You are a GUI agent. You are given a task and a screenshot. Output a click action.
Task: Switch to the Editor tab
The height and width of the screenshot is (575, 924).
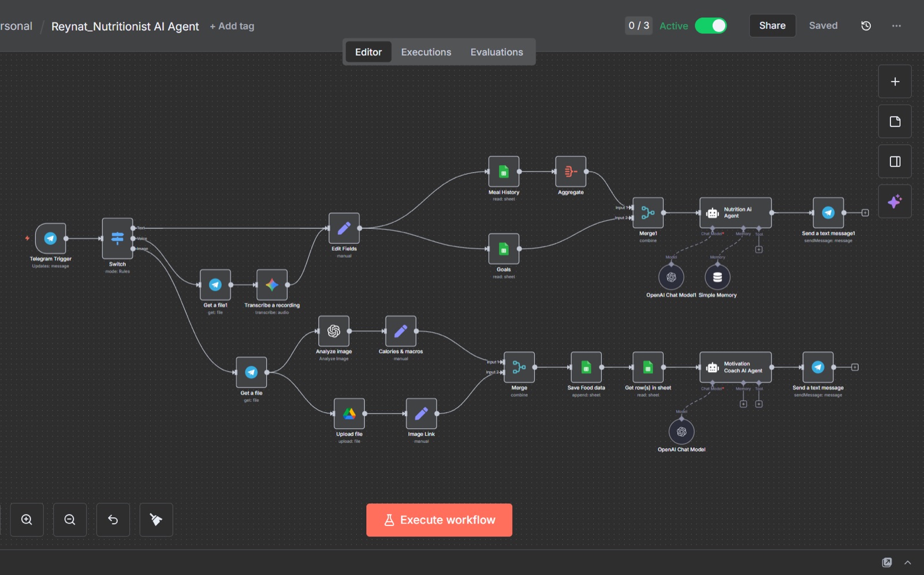tap(368, 52)
